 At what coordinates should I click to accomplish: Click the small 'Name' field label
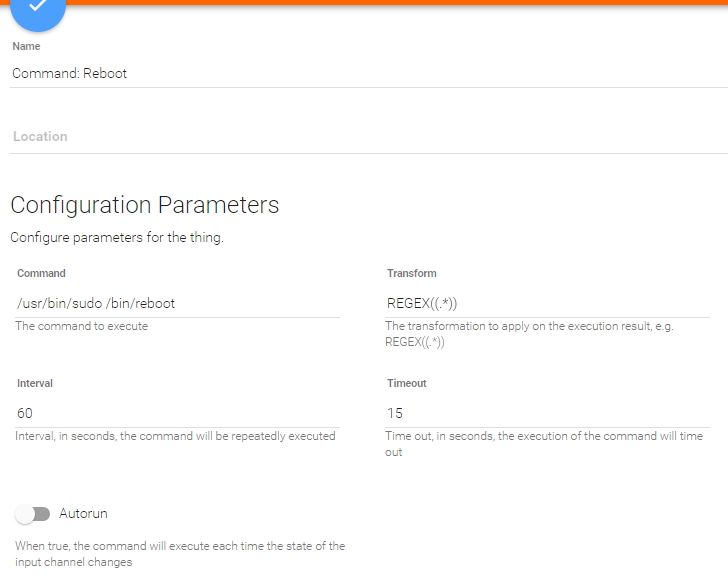point(26,46)
